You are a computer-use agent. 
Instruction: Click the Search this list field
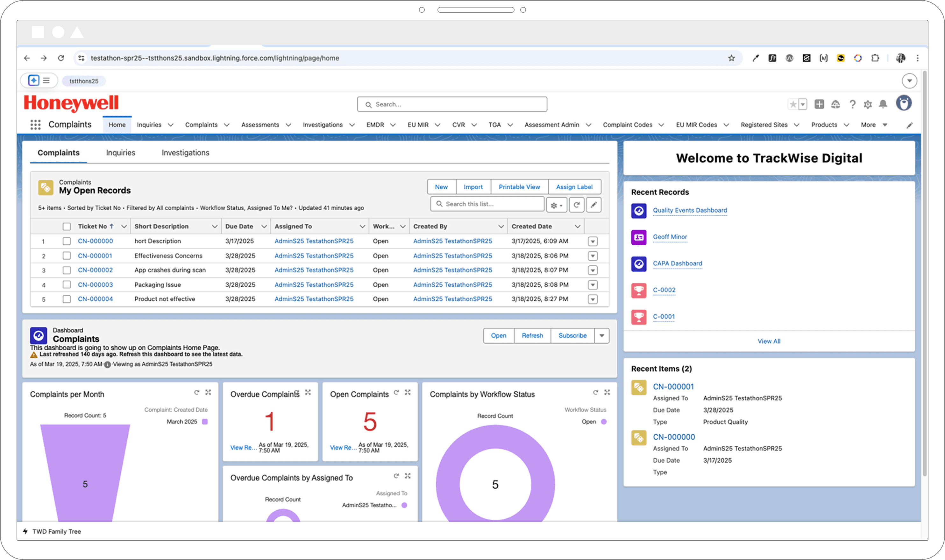[487, 204]
